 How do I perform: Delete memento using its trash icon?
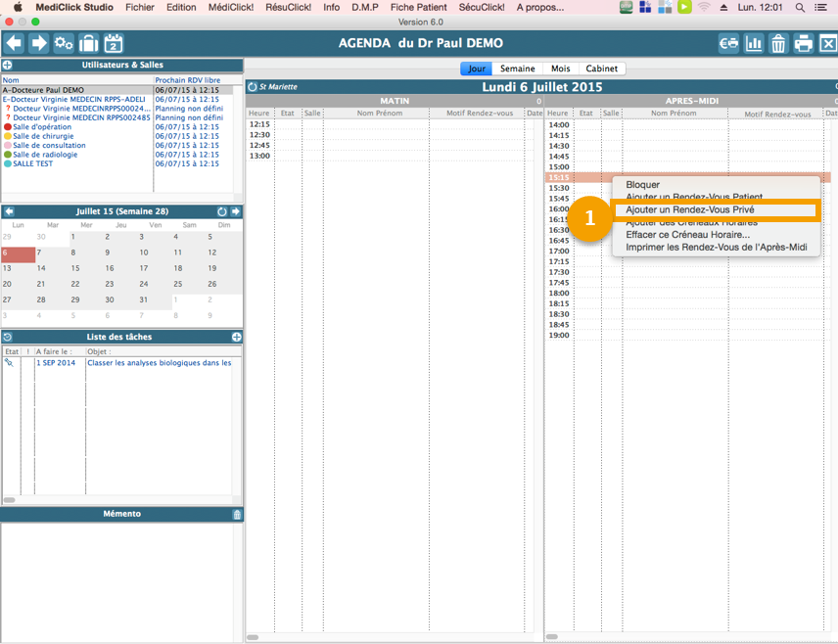click(236, 514)
